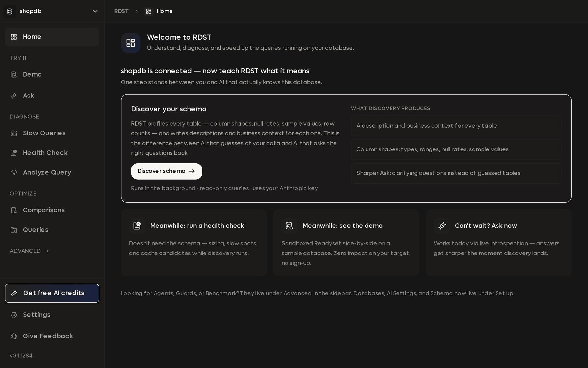This screenshot has height=368, width=588.
Task: Open the 'Can't wait? Ask now' card
Action: (499, 243)
